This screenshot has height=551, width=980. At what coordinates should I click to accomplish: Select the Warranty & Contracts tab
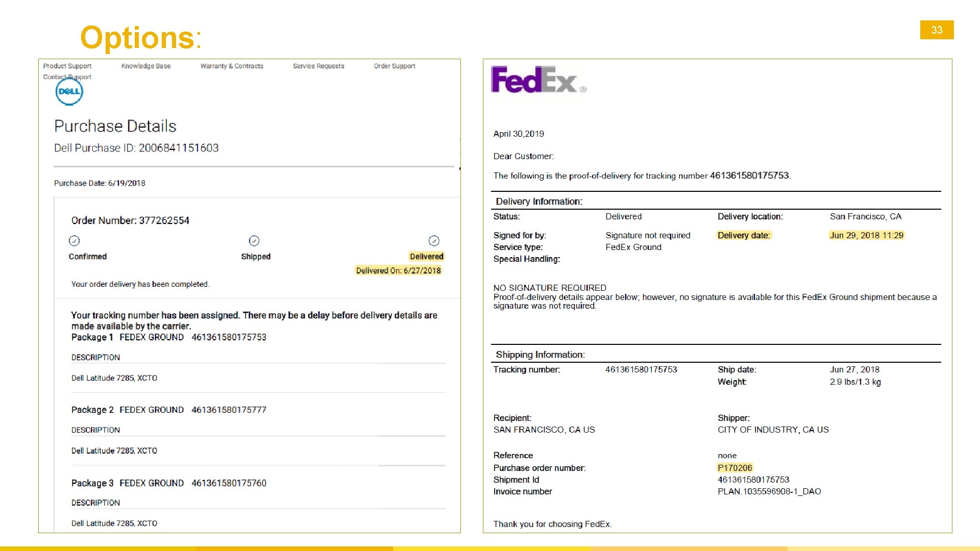(232, 66)
